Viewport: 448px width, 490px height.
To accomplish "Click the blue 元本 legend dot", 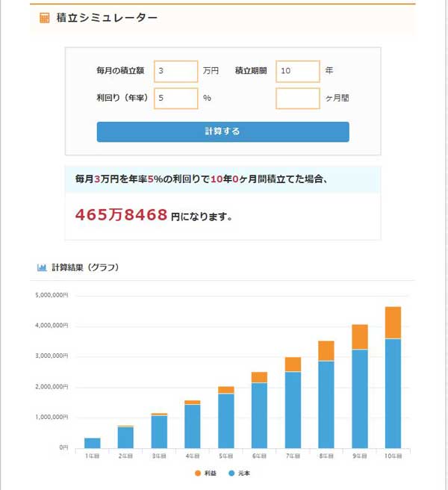I will [231, 474].
